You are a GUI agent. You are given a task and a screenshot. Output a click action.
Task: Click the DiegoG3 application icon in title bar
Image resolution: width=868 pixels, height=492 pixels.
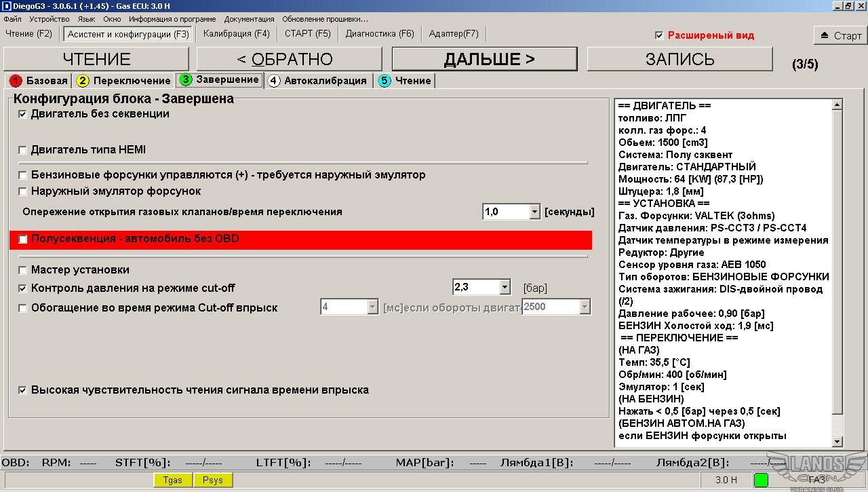point(6,6)
